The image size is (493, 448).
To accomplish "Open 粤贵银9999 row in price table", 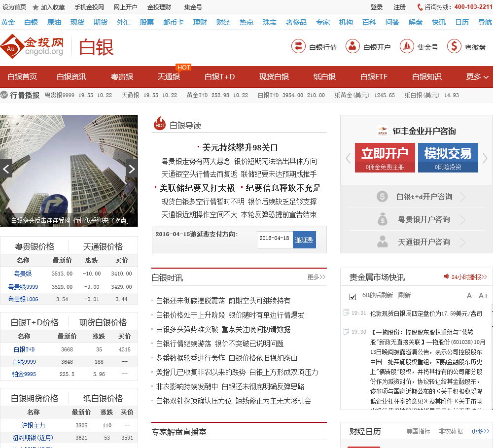I will pos(23,287).
